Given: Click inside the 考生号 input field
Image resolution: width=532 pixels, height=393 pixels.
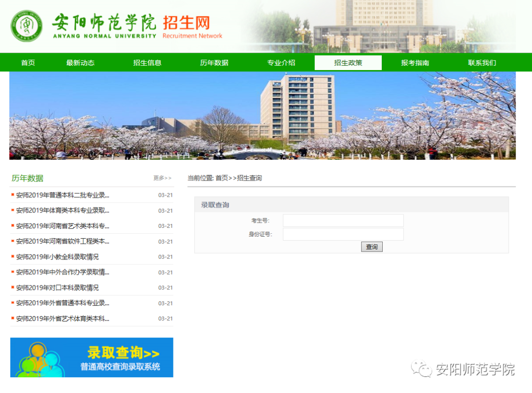Looking at the screenshot, I should (x=342, y=220).
